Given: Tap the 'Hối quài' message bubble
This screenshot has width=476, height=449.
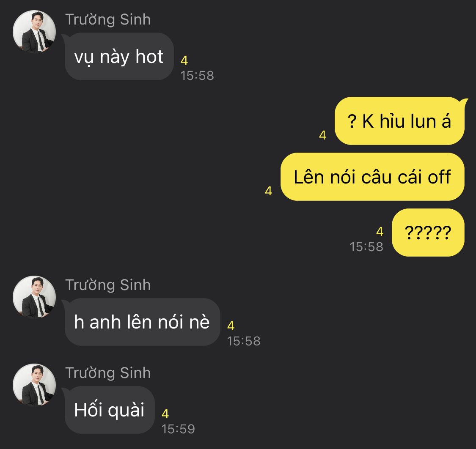Looking at the screenshot, I should coord(110,410).
